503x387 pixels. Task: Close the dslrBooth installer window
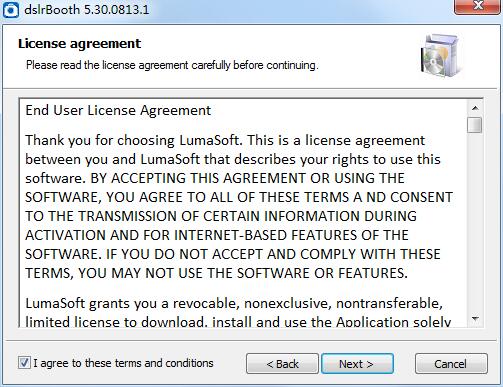(478, 6)
